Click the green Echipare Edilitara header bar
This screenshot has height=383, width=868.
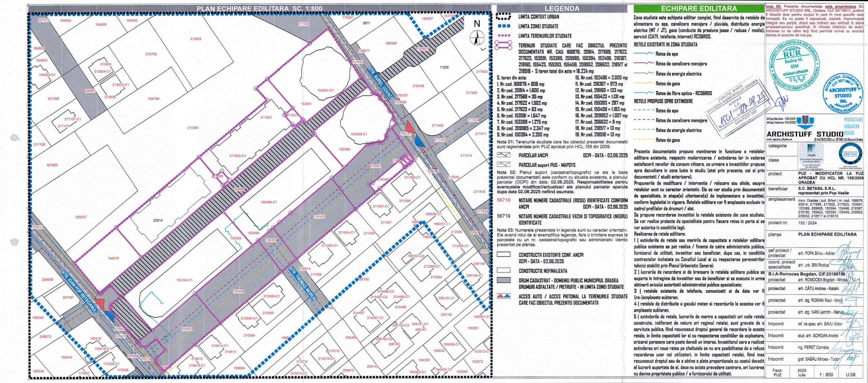pos(698,9)
